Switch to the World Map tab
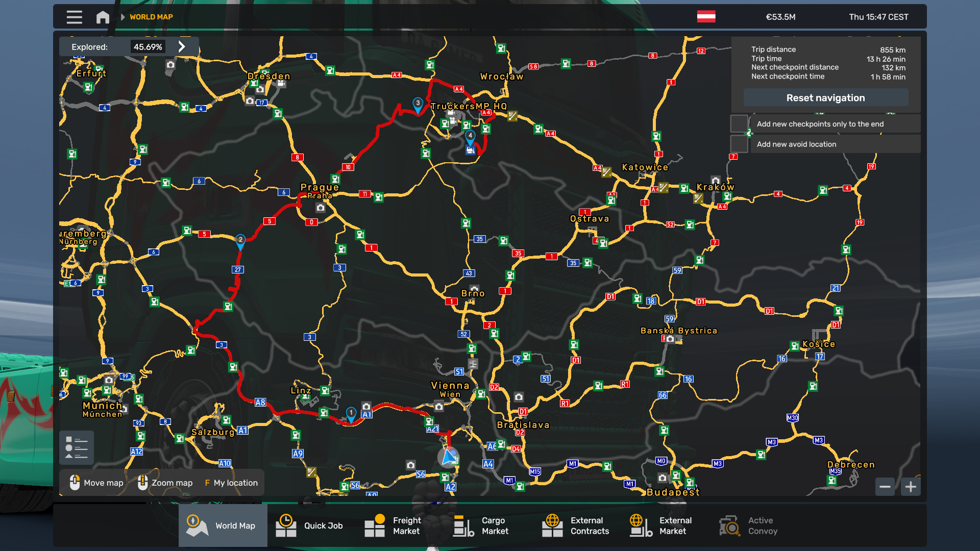The width and height of the screenshot is (980, 551). click(223, 525)
